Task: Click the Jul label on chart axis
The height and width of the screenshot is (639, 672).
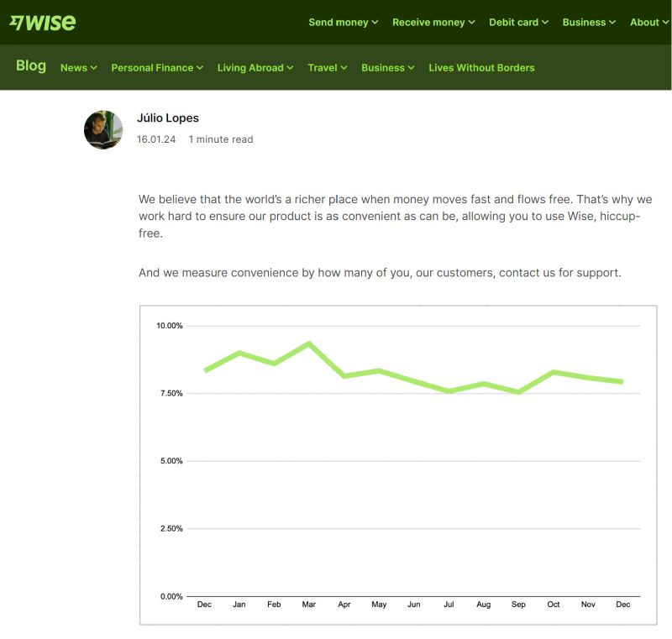Action: 449,605
